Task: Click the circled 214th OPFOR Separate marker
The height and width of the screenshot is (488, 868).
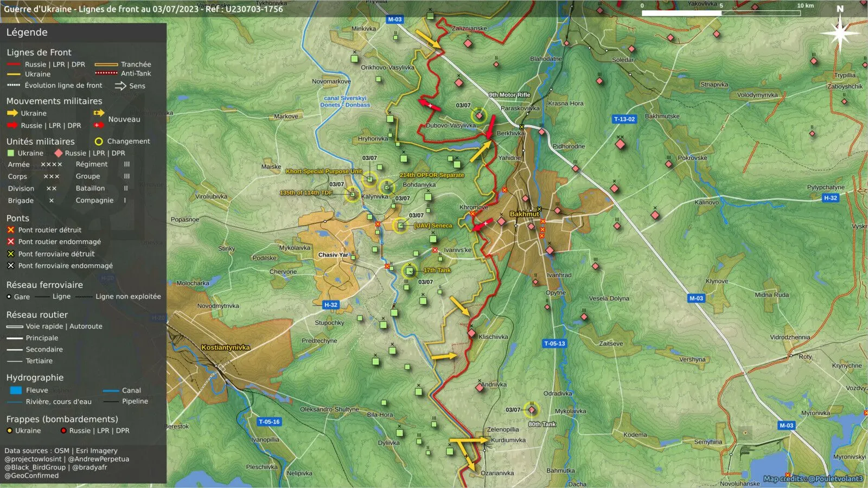Action: (x=387, y=187)
